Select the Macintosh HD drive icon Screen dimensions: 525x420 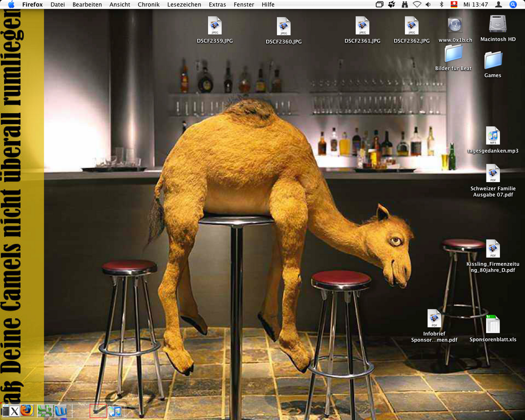pyautogui.click(x=498, y=24)
